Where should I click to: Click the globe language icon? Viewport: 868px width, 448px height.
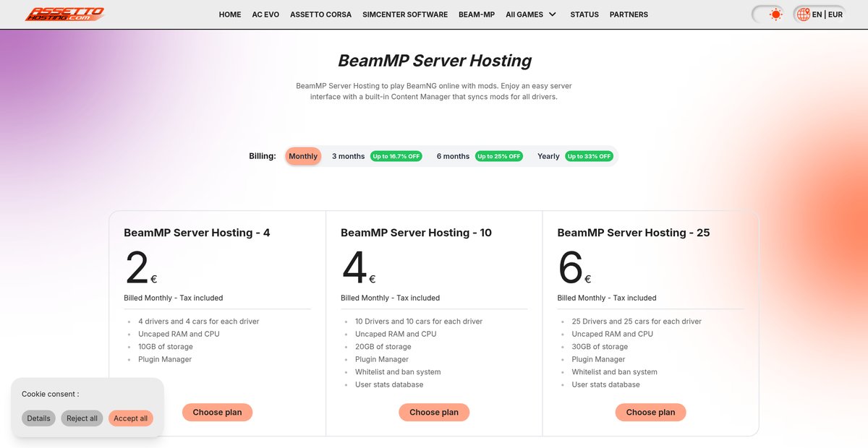point(802,14)
